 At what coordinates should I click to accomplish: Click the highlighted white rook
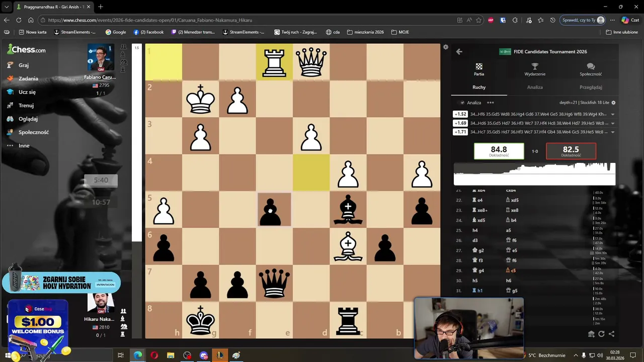click(x=274, y=62)
